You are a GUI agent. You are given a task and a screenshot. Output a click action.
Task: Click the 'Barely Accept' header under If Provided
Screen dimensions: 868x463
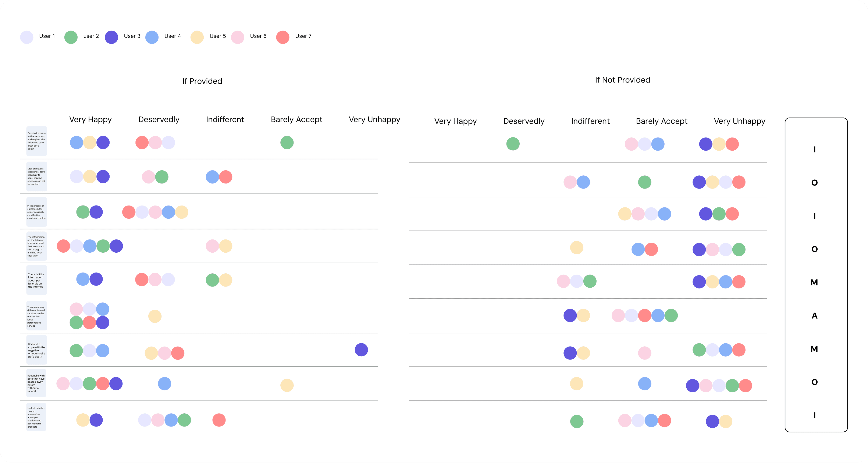[296, 119]
